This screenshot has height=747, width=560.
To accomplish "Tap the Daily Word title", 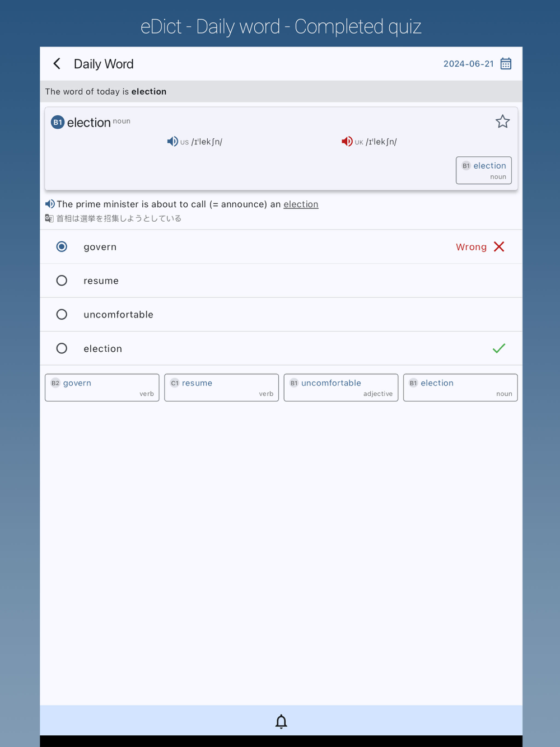I will coord(104,64).
